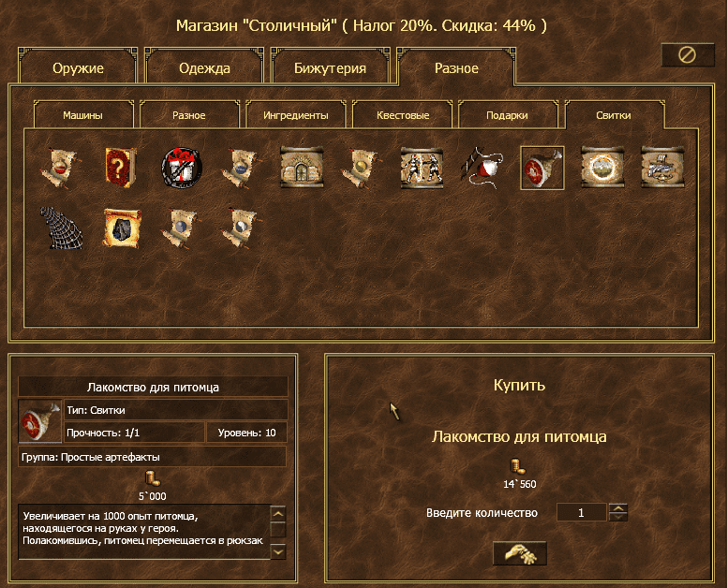Open the Квестовые sub-tab
Image resolution: width=727 pixels, height=588 pixels.
pos(402,115)
